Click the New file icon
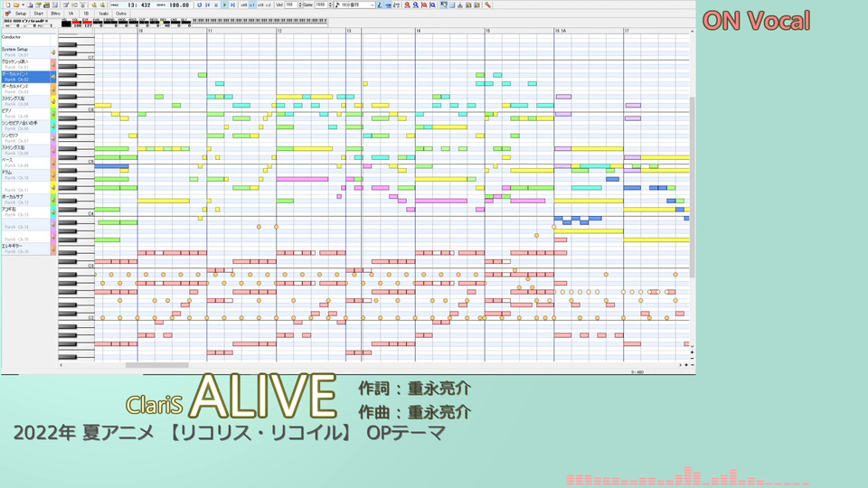This screenshot has height=488, width=868. point(7,5)
